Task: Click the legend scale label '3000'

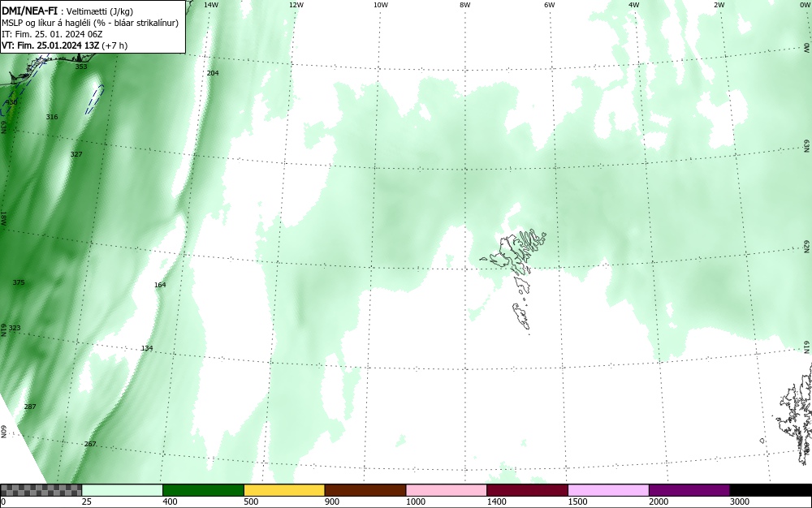Action: click(x=740, y=502)
